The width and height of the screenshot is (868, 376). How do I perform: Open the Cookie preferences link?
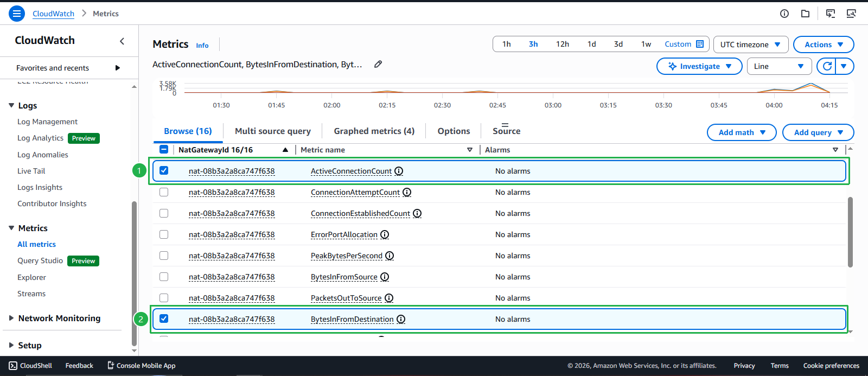pyautogui.click(x=831, y=366)
